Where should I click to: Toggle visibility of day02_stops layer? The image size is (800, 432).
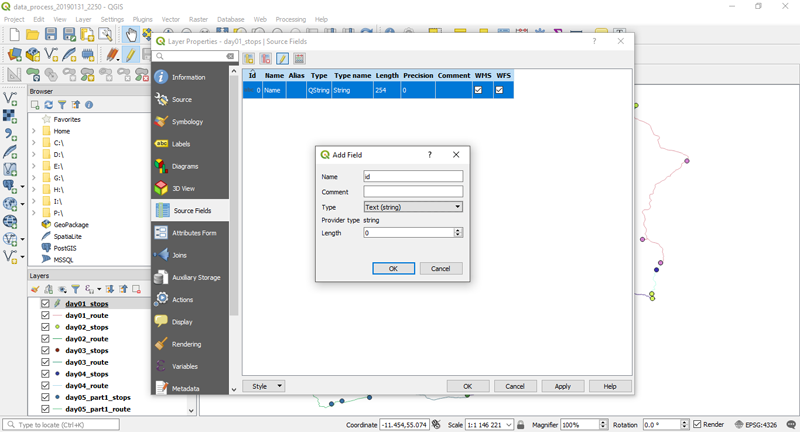(x=45, y=327)
